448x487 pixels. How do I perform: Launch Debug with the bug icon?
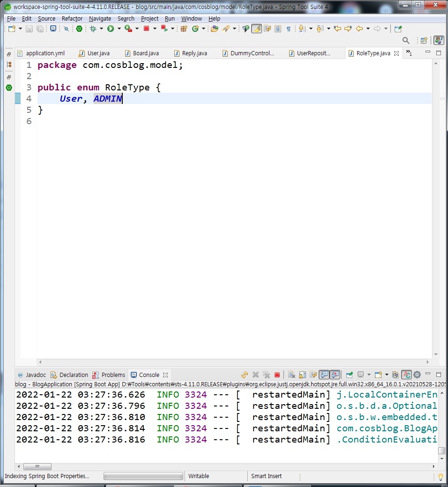click(93, 29)
